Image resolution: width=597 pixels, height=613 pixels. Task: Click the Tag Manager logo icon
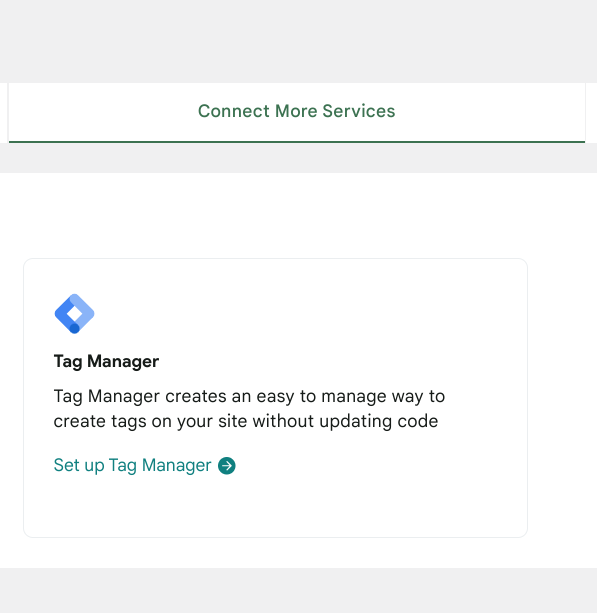pyautogui.click(x=74, y=314)
